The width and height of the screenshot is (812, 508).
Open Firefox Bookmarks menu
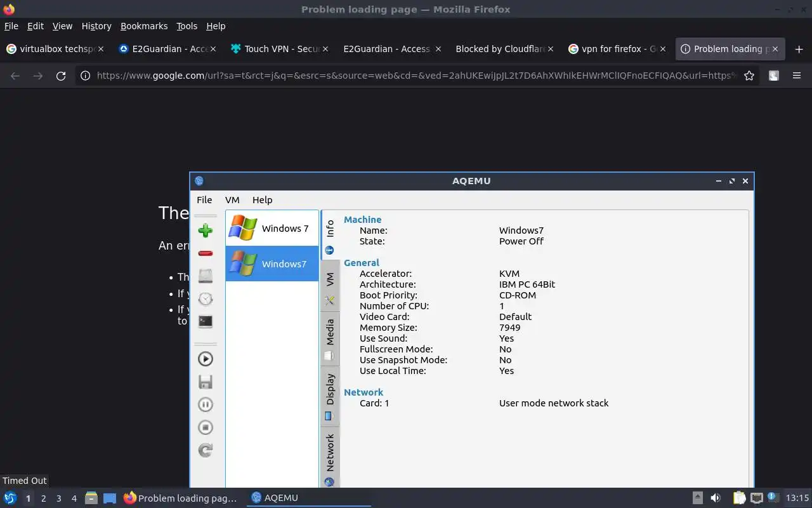(144, 26)
